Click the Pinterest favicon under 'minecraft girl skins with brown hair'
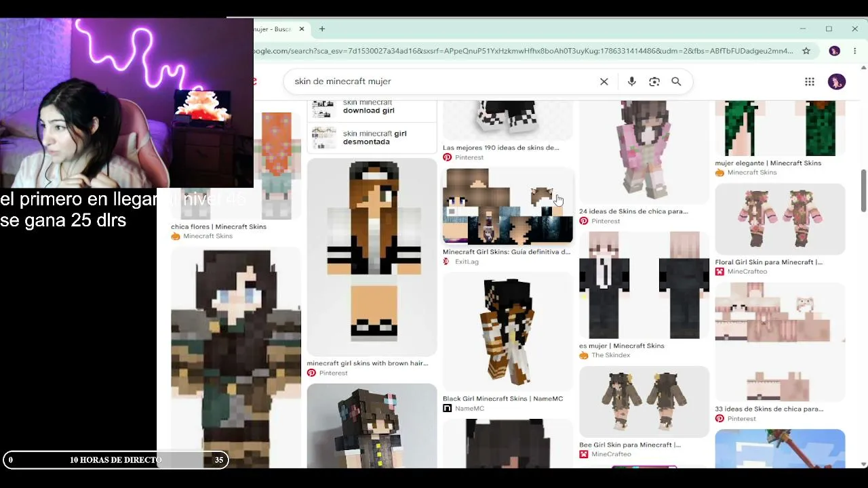Viewport: 868px width, 488px height. 311,373
